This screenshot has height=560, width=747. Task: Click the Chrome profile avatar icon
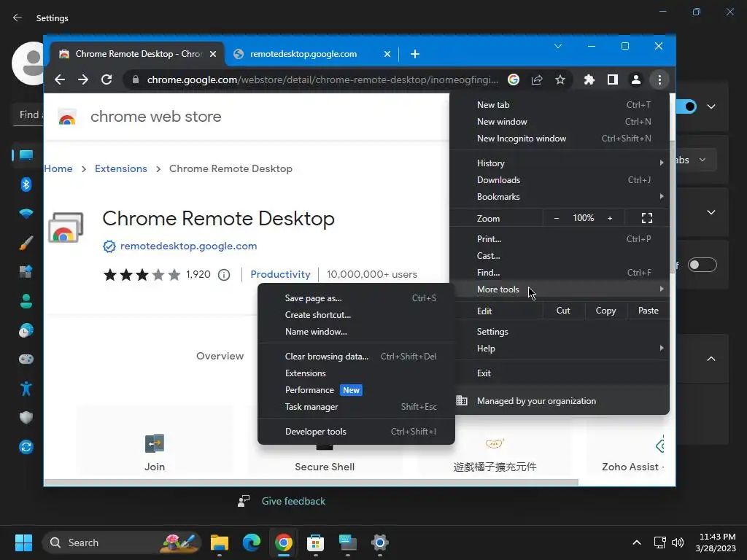point(636,79)
